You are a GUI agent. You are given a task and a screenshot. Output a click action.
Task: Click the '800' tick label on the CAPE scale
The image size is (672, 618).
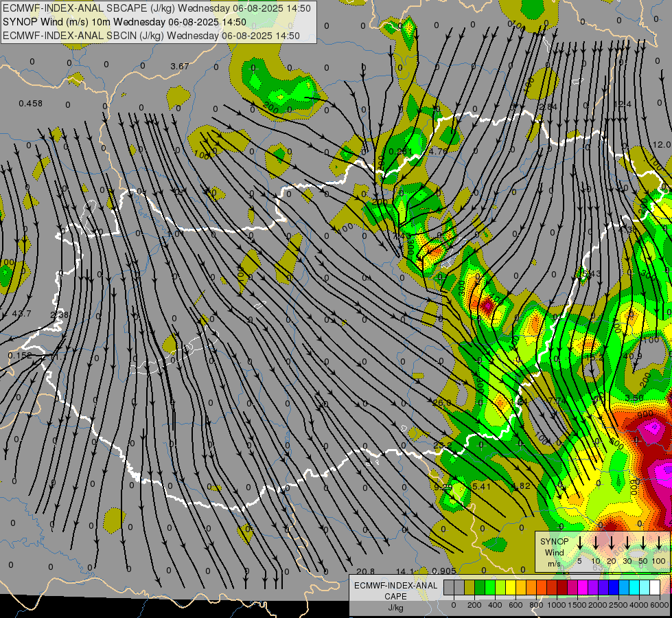[536, 605]
